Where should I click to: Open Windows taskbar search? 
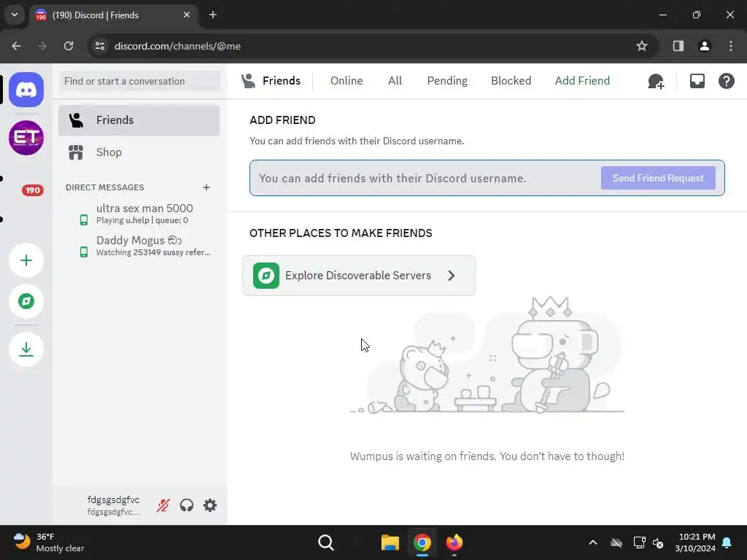[x=326, y=542]
